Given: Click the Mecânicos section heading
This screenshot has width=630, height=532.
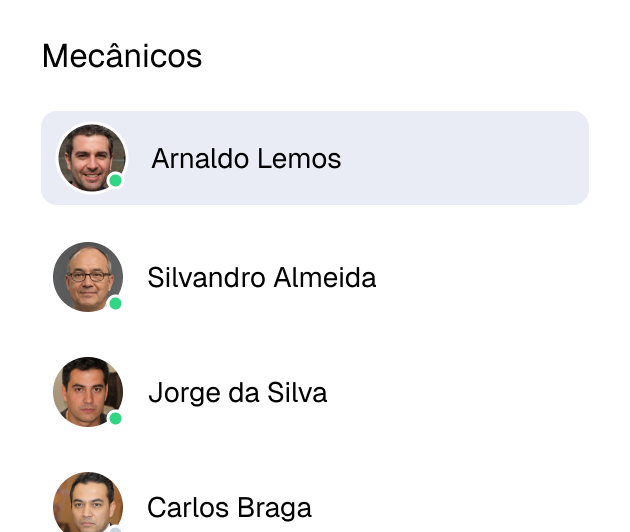Looking at the screenshot, I should (122, 56).
